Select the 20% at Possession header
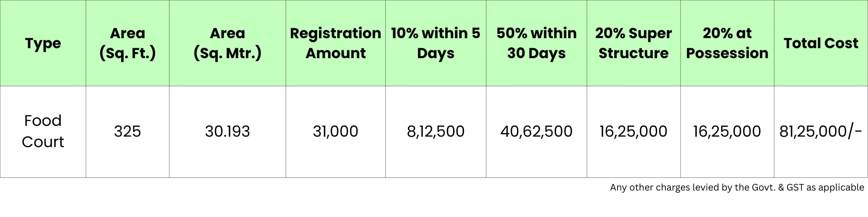 point(727,43)
